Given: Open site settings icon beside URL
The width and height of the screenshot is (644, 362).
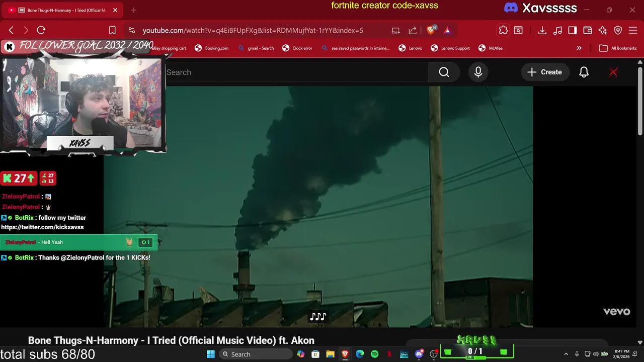Looking at the screenshot, I should coord(132,30).
